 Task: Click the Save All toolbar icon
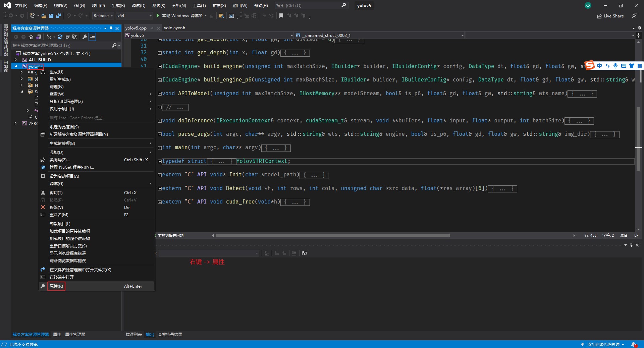[x=59, y=16]
